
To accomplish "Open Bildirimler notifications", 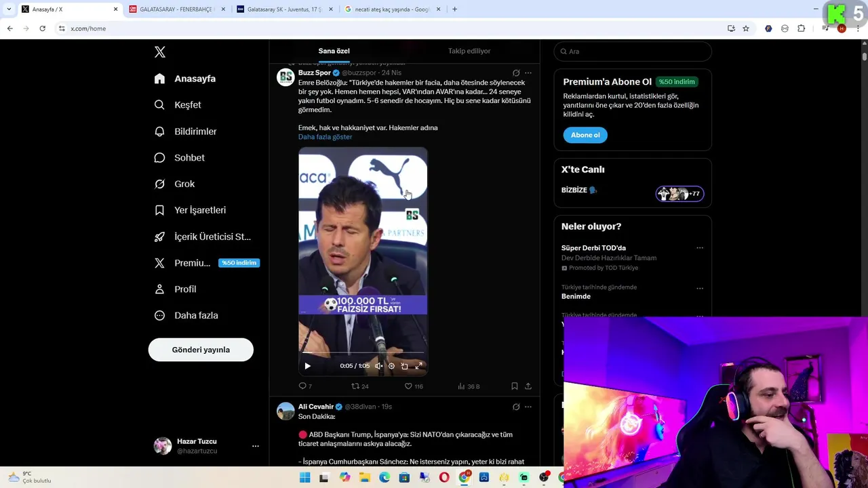I will [186, 131].
